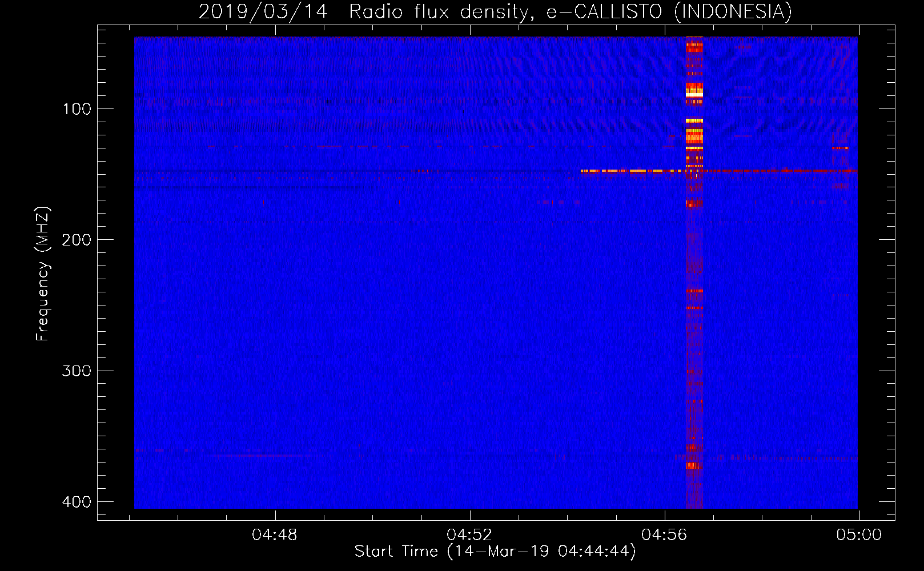The width and height of the screenshot is (924, 571).
Task: Click the '200' frequency tick label
Action: pos(77,240)
